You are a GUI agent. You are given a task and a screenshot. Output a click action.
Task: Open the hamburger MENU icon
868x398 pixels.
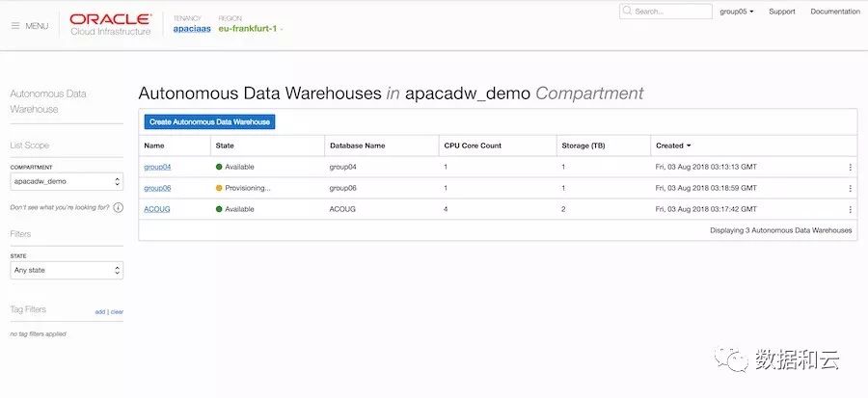15,25
